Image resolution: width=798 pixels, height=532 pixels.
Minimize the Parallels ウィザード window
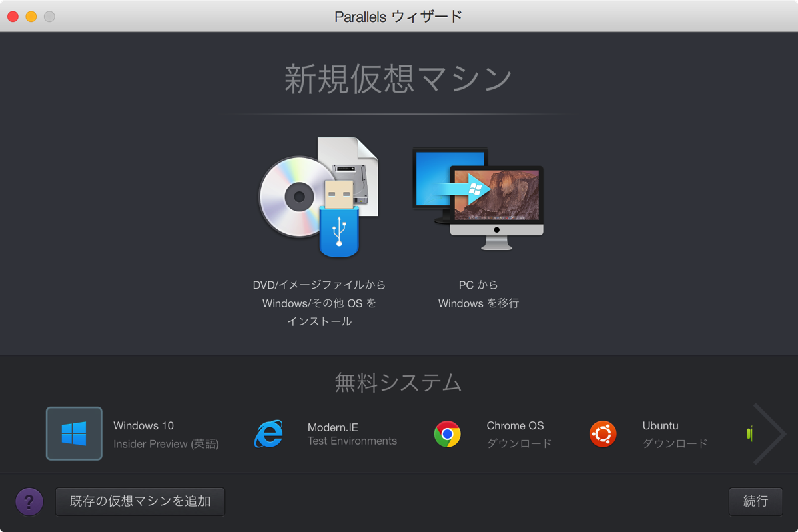[x=29, y=16]
